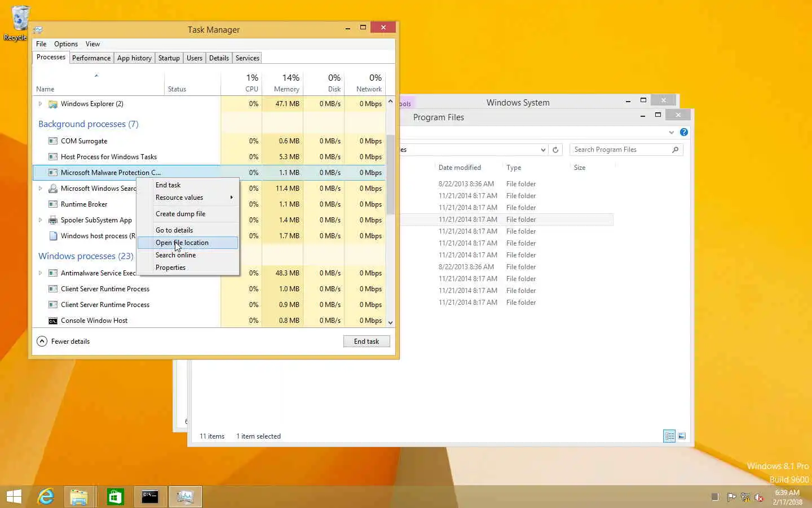Sort by the Network column
The width and height of the screenshot is (812, 508).
tap(365, 82)
